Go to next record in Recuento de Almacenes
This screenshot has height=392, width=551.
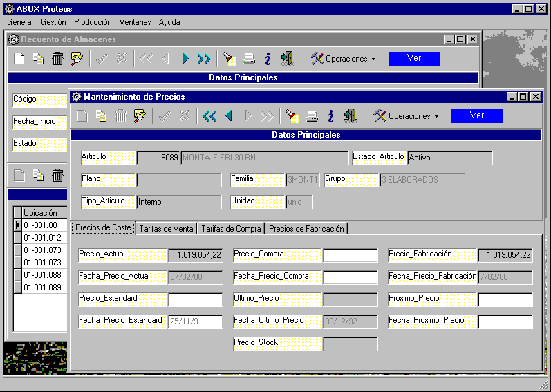185,59
